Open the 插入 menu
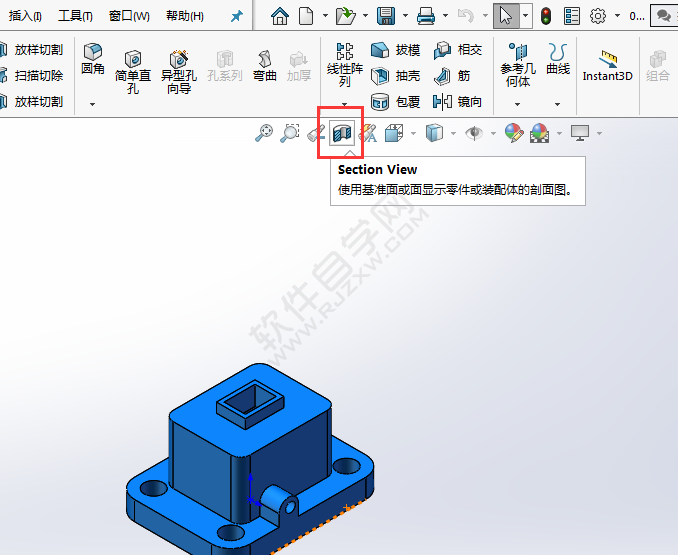The image size is (678, 555). (25, 16)
